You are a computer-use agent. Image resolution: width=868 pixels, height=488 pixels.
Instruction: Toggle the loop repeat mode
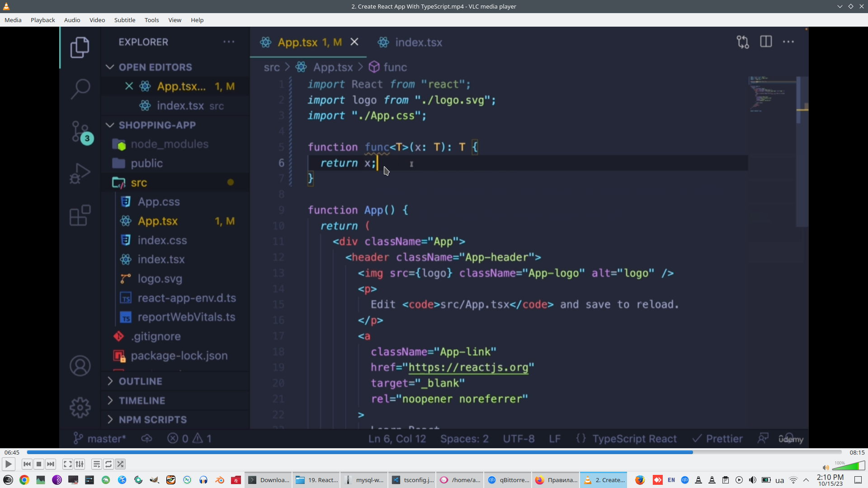pos(108,464)
